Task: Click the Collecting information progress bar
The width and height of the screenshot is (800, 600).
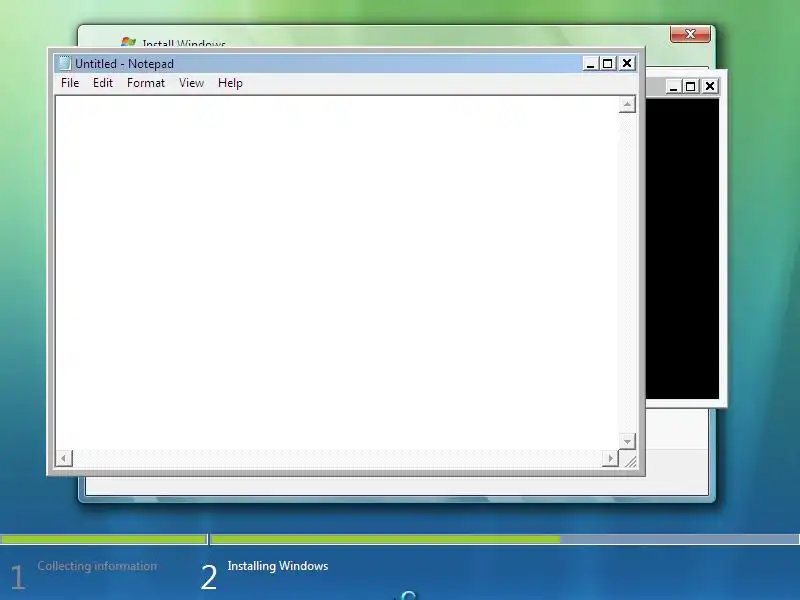Action: [x=103, y=539]
